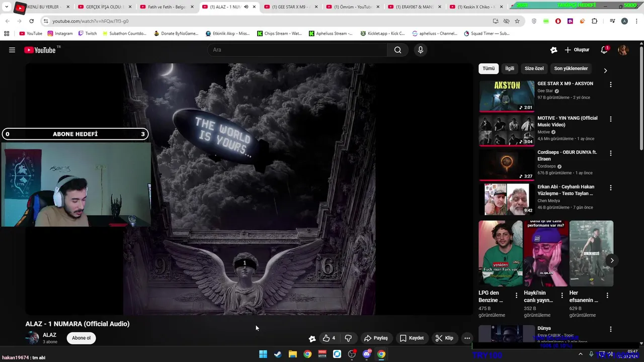Switch to GEE STAR X M9 tab

point(291,7)
